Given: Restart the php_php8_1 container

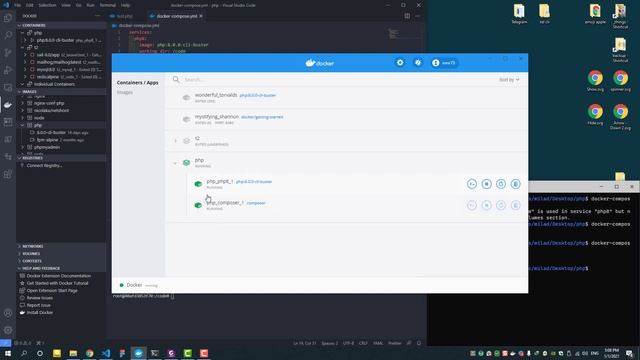Looking at the screenshot, I should click(501, 184).
